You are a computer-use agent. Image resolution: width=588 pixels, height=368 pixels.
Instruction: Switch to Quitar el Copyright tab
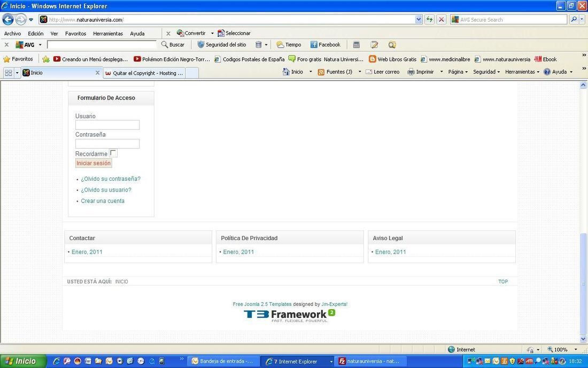[144, 73]
